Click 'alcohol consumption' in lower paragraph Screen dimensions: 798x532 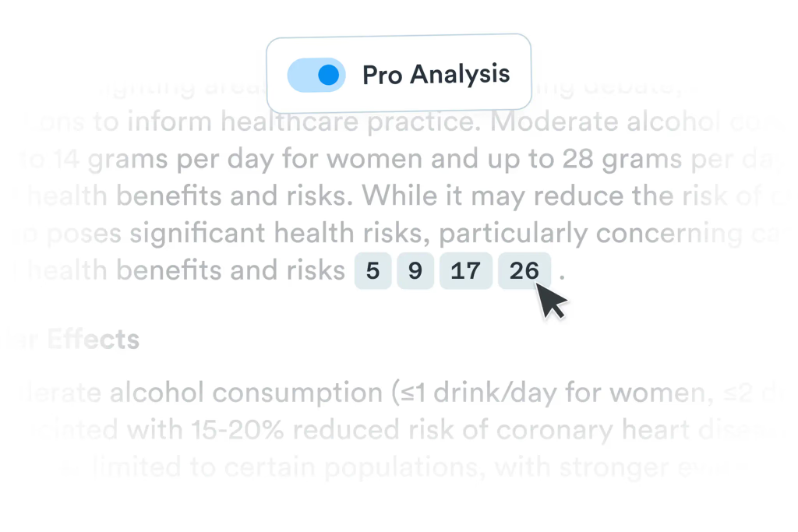point(246,393)
